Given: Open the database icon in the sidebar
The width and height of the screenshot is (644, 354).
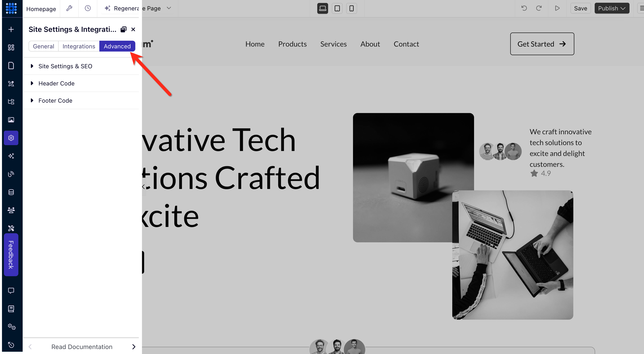Looking at the screenshot, I should (11, 192).
